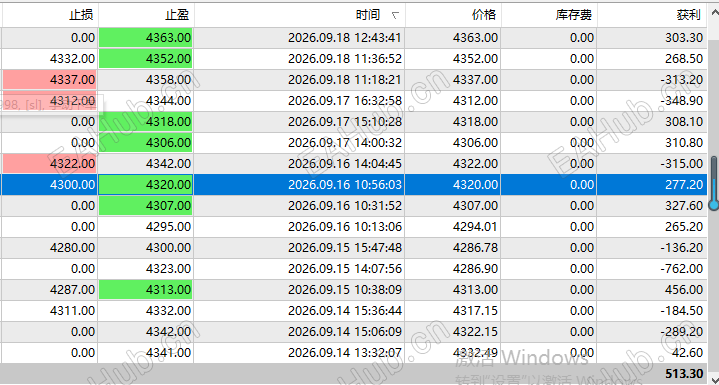Click the green 止盈 cell 4352.00
719x385 pixels.
point(146,59)
